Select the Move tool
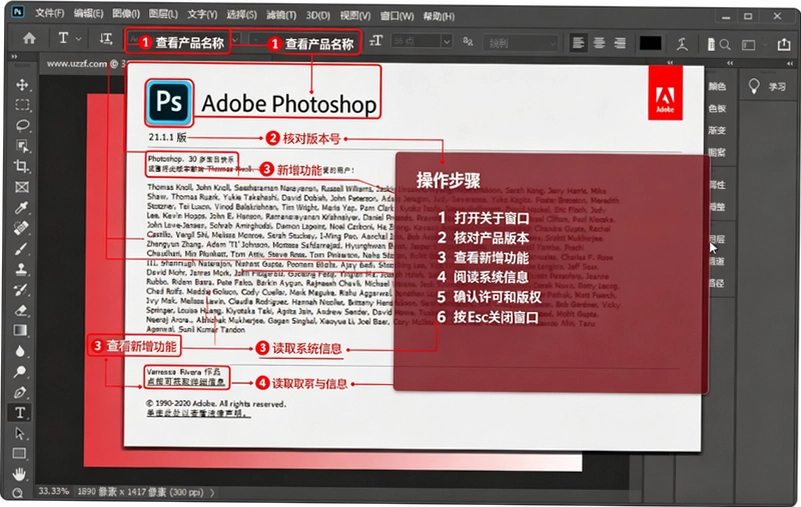This screenshot has width=801, height=507. (21, 84)
